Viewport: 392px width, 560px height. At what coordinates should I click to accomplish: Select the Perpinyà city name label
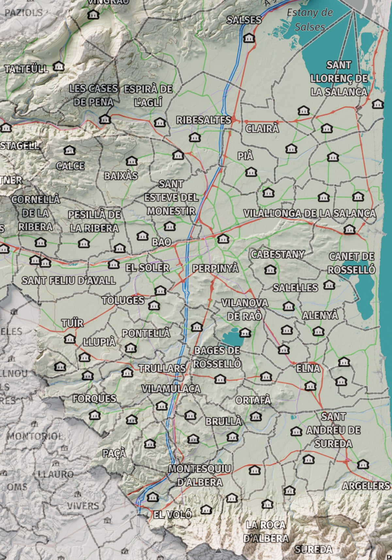tap(215, 269)
